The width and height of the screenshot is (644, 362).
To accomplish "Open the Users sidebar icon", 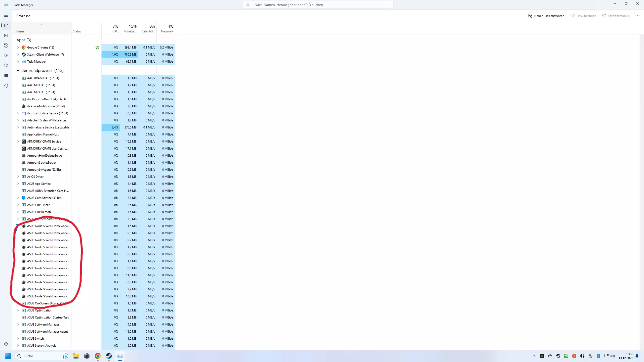I will (6, 66).
